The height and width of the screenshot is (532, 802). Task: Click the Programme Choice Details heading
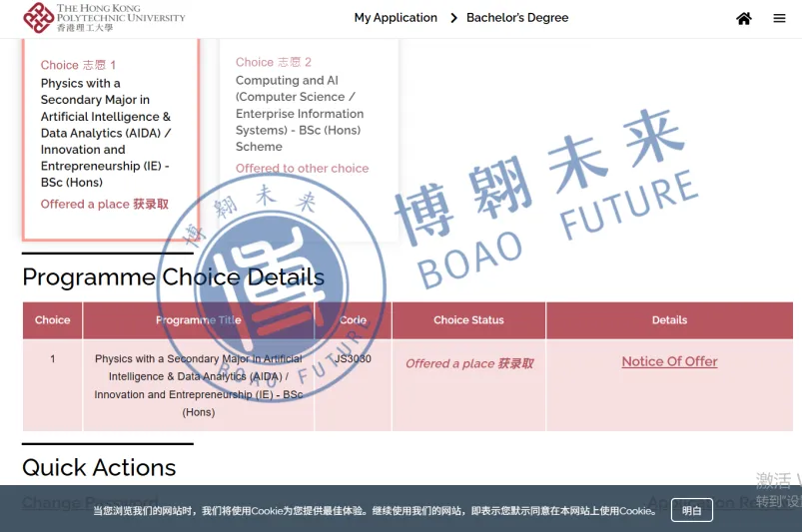(173, 277)
